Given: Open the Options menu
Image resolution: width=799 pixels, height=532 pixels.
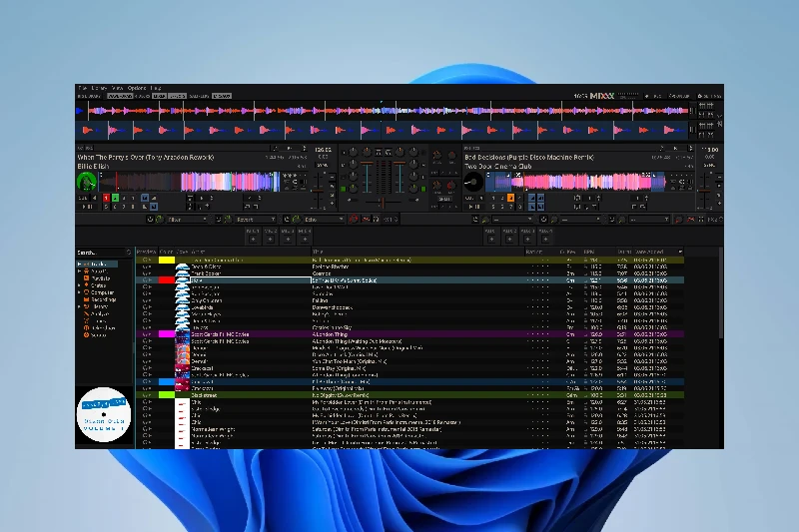Looking at the screenshot, I should [136, 88].
